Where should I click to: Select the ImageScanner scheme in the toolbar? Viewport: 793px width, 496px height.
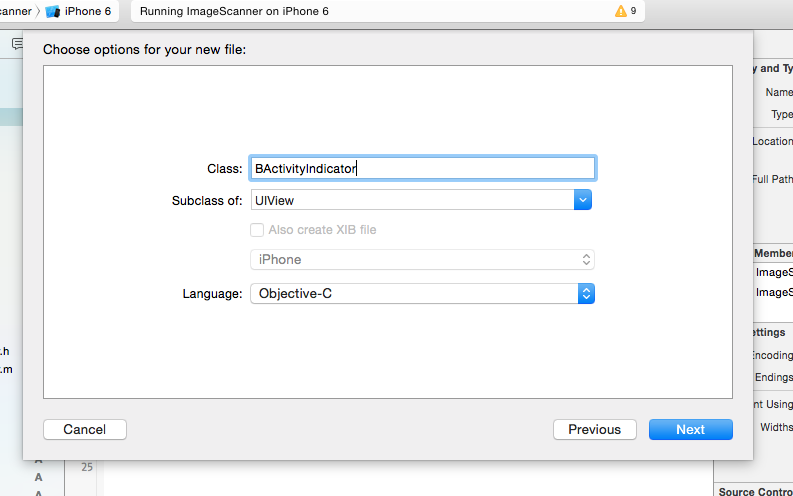point(16,11)
